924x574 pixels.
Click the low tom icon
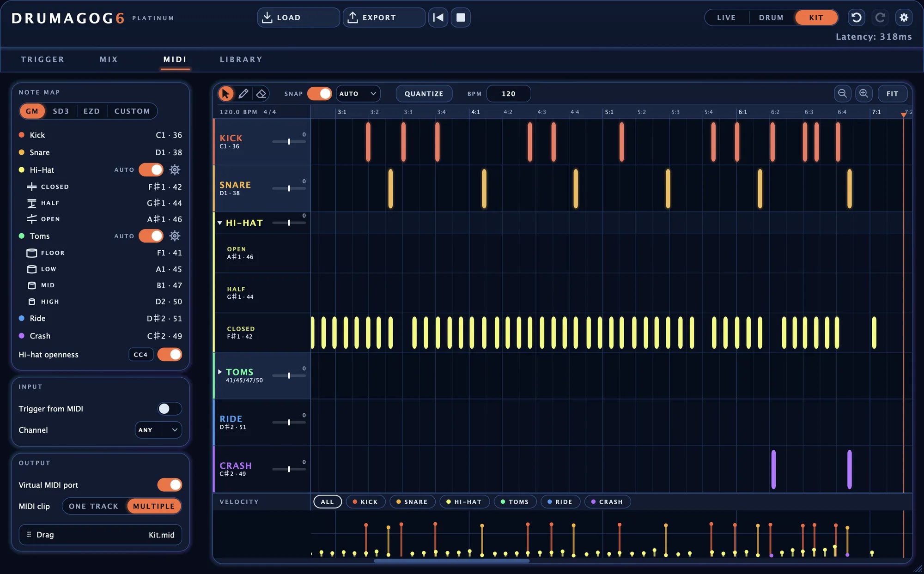coord(31,269)
